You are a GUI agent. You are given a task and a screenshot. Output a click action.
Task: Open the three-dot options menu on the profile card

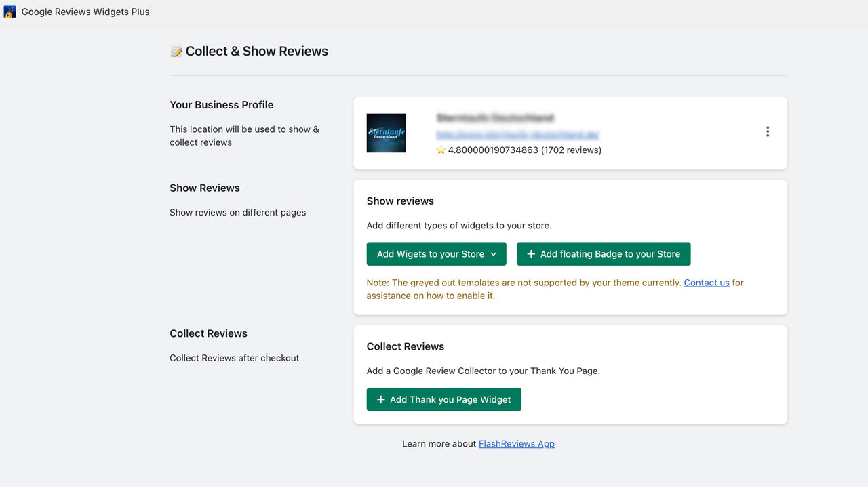click(x=768, y=131)
